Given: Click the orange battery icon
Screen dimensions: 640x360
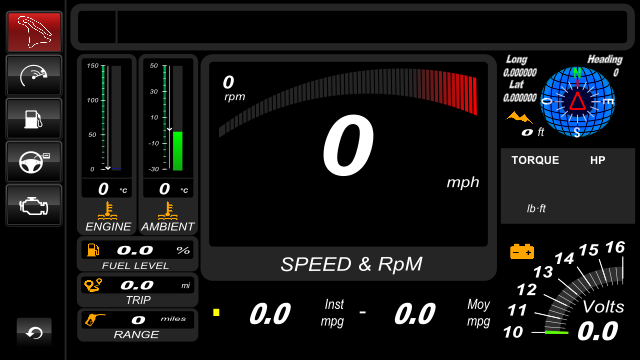Looking at the screenshot, I should tap(522, 251).
